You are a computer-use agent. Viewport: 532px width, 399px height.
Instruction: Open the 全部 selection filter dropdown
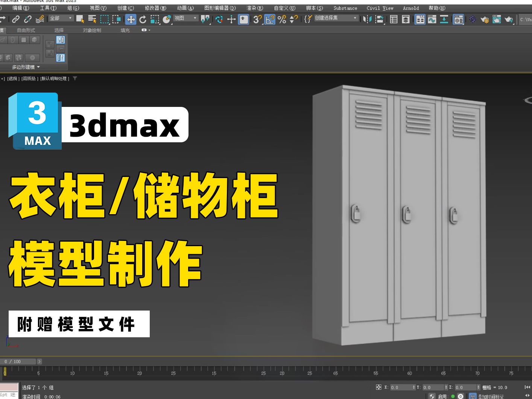click(61, 18)
